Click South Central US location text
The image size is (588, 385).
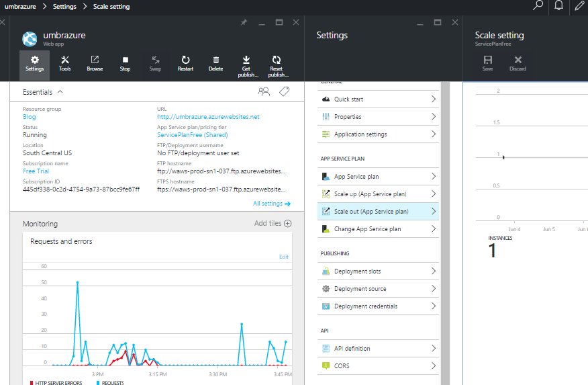[47, 153]
